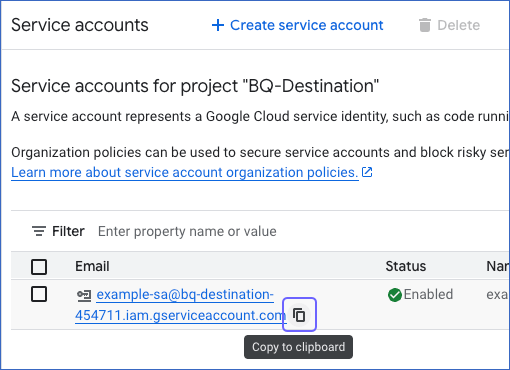Screen dimensions: 510x370
Task: Tick the select-all checkbox in the header row
Action: pyautogui.click(x=39, y=267)
